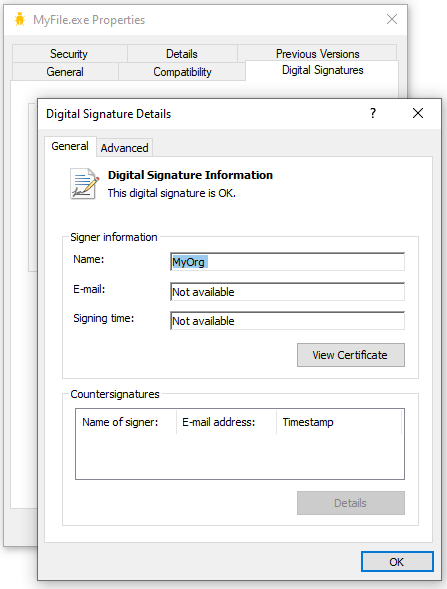447x589 pixels.
Task: Click the Digital Signature Information heading
Action: 190,175
